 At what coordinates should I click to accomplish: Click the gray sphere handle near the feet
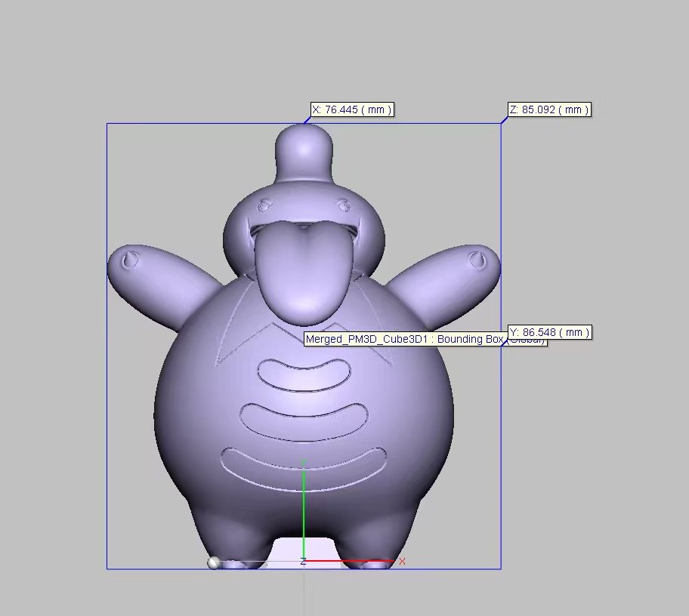pos(214,562)
